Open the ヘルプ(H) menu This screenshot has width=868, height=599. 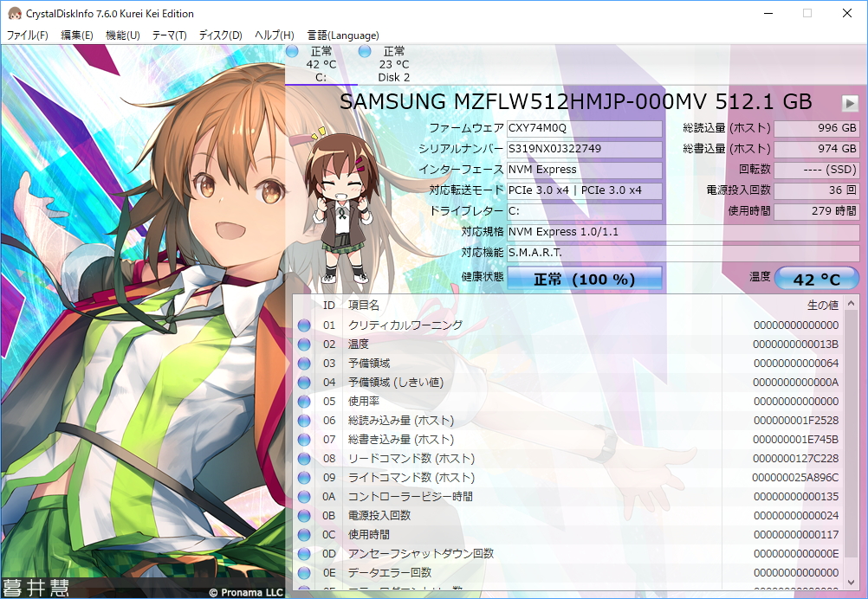pyautogui.click(x=274, y=35)
